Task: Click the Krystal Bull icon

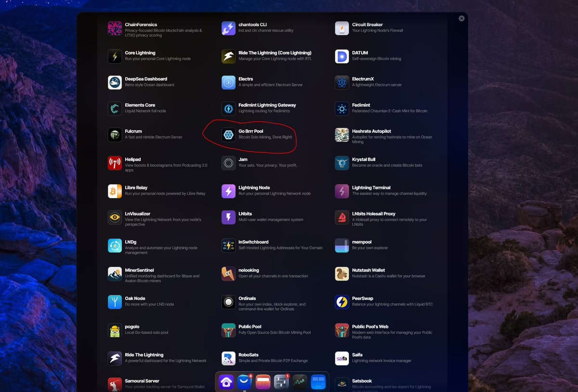Action: 342,163
